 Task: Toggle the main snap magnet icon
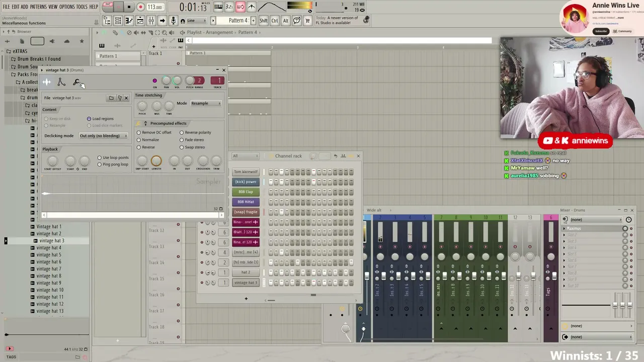point(183,21)
